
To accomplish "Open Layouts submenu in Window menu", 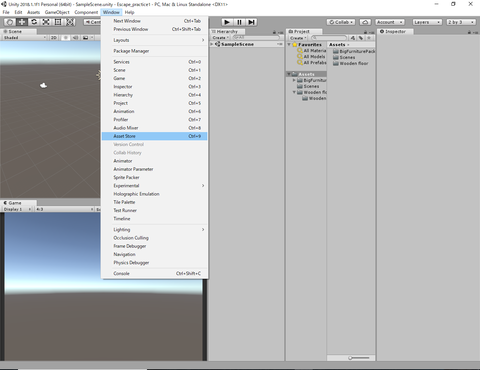I will coord(154,40).
